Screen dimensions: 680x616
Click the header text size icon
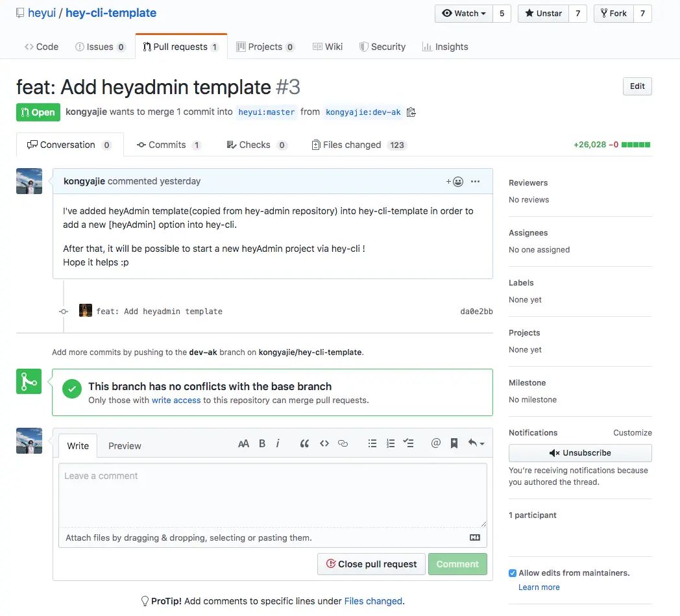point(243,443)
